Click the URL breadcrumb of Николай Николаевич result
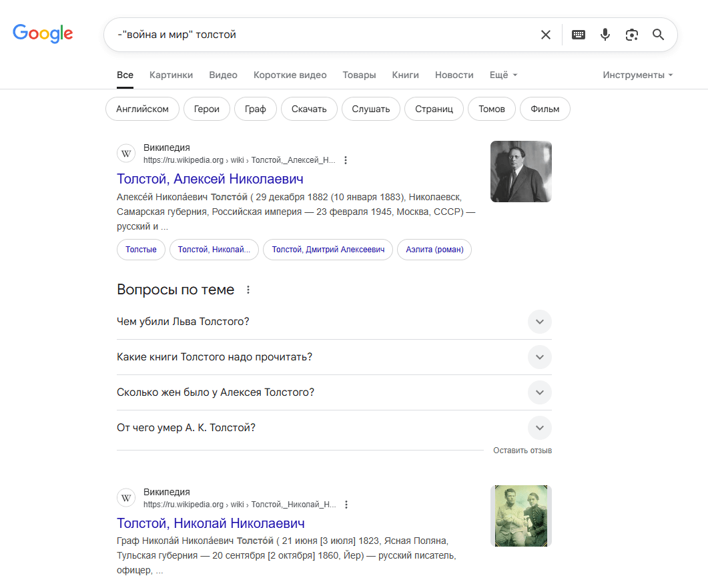 point(240,505)
